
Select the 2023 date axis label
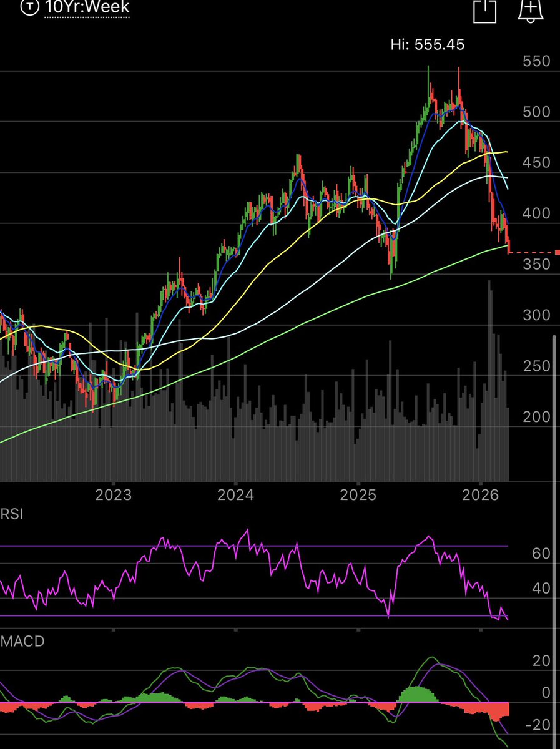[114, 496]
